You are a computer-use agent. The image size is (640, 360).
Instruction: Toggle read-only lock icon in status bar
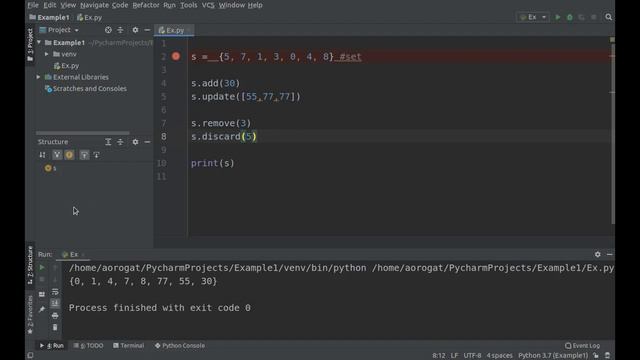pyautogui.click(x=596, y=356)
